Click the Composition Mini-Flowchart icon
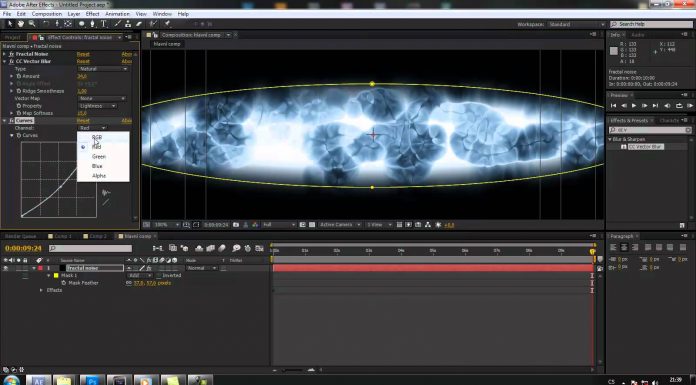The height and width of the screenshot is (385, 696). (x=158, y=248)
